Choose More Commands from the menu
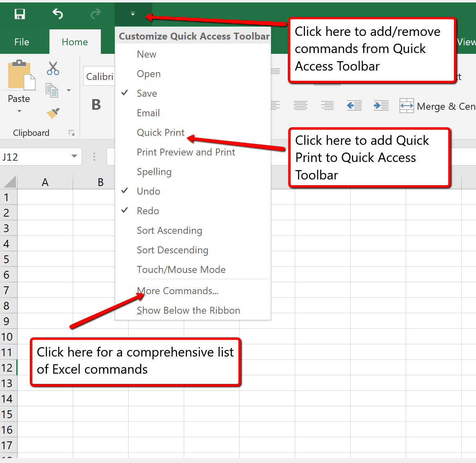This screenshot has width=476, height=463. [177, 291]
